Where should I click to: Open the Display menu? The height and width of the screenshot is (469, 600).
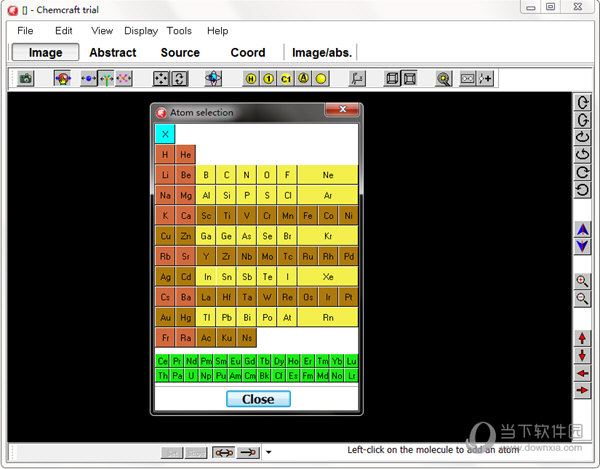[141, 31]
